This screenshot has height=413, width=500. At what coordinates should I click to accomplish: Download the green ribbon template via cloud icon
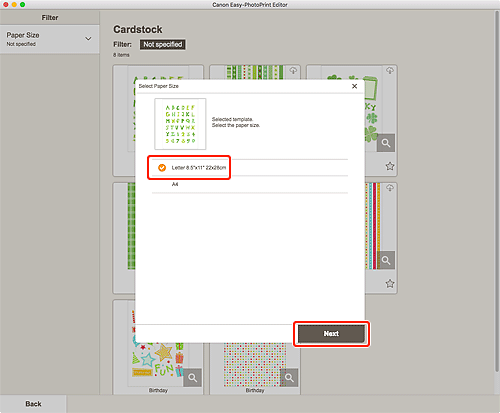point(293,71)
